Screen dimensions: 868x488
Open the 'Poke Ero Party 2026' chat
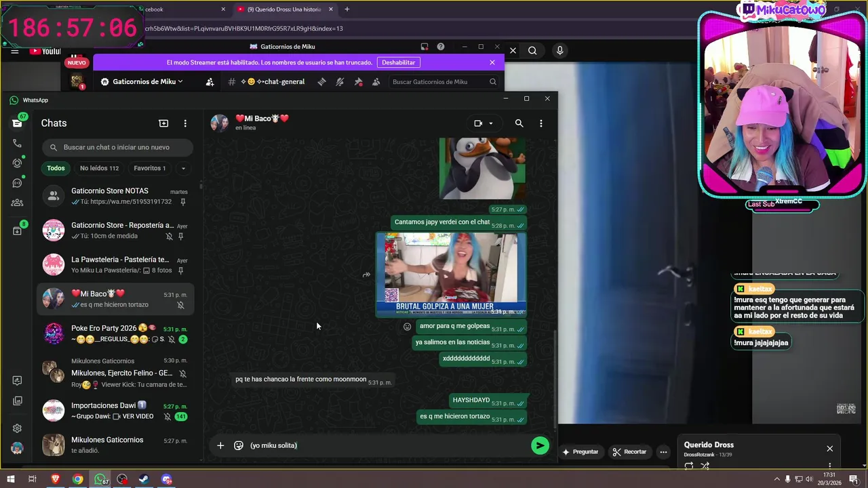[x=116, y=333]
